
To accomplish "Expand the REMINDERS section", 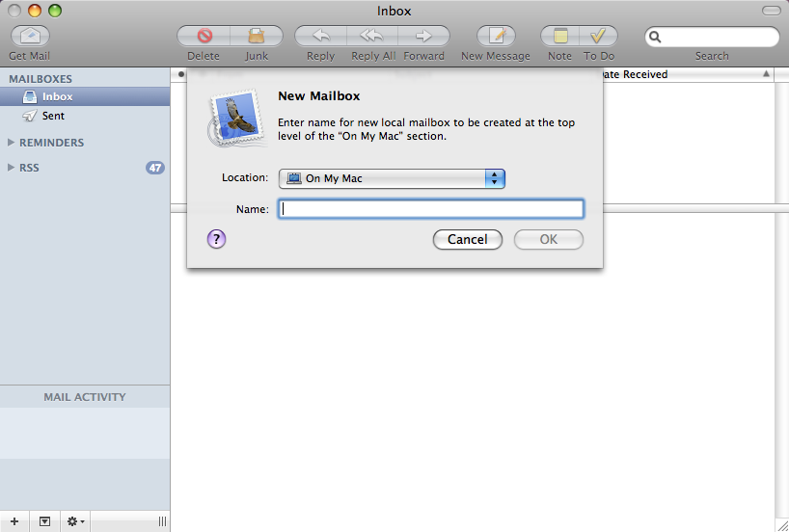I will (x=12, y=143).
